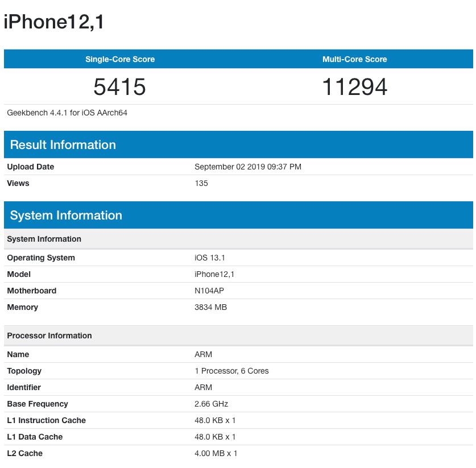The height and width of the screenshot is (468, 476).
Task: Click the Model iPhone12,1 entry
Action: pos(214,274)
